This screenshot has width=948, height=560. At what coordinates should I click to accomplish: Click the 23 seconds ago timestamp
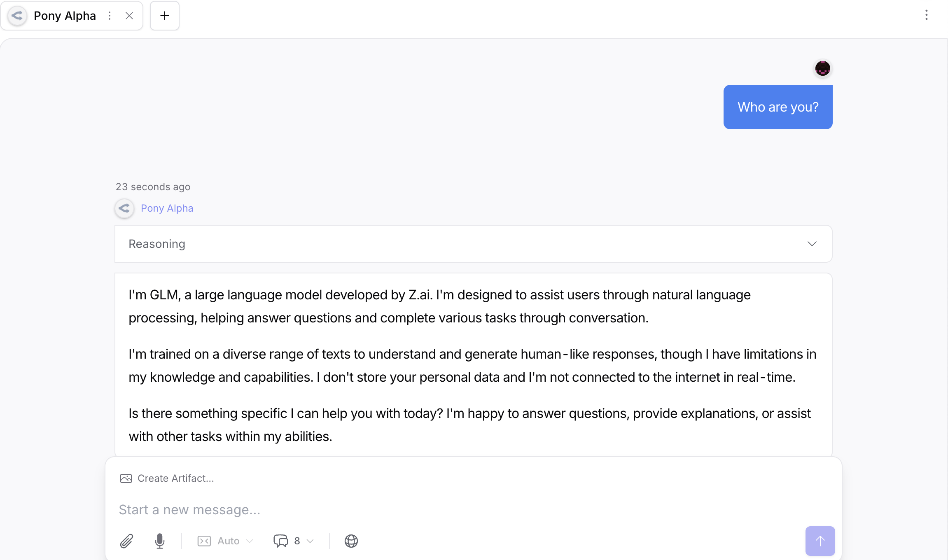153,187
